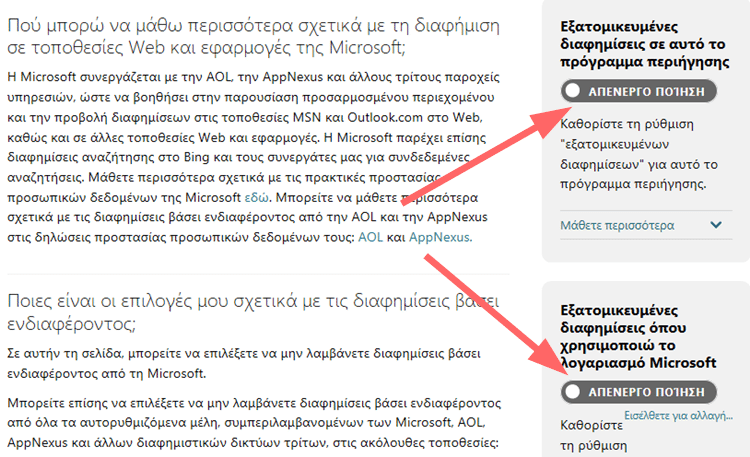Toggle personalized ads for Microsoft account switch
Viewport: 750px width, 457px height.
point(639,392)
